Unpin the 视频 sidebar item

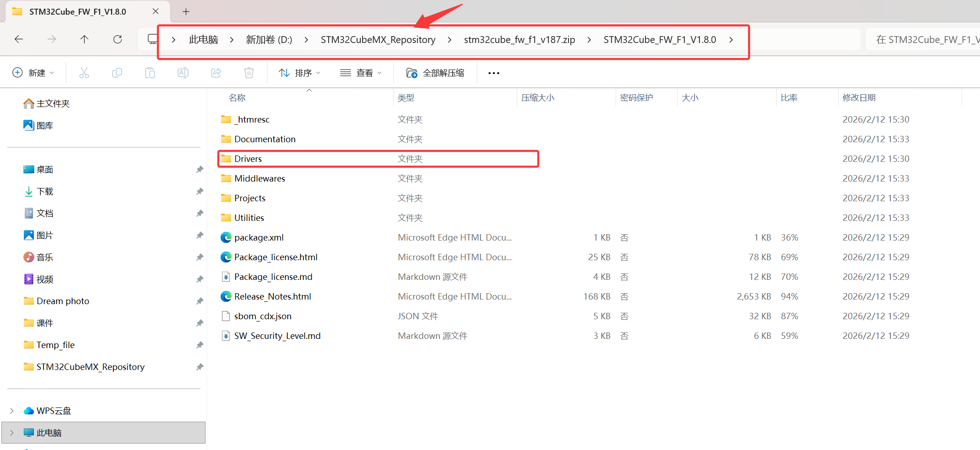coord(200,279)
